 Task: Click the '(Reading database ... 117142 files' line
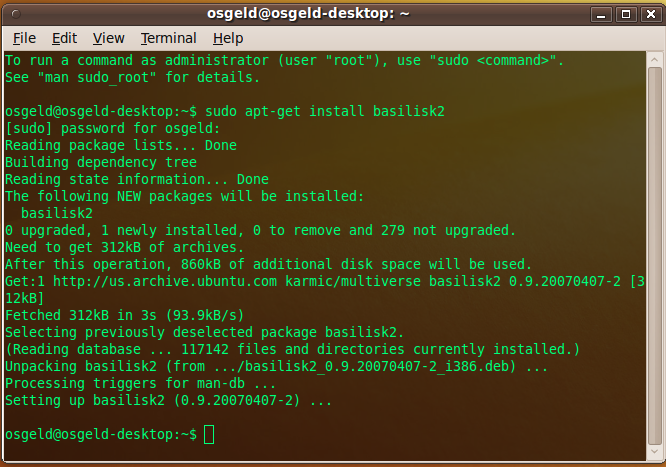(x=293, y=349)
